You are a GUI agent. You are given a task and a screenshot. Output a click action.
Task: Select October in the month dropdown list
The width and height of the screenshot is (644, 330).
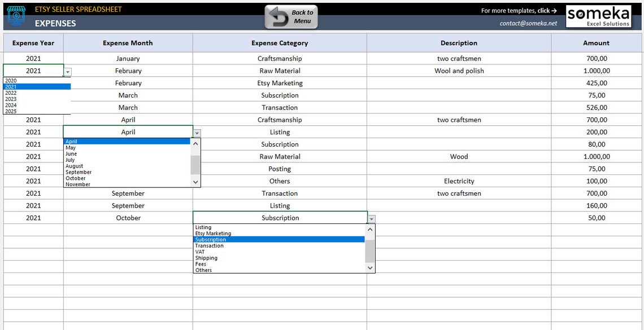click(x=127, y=178)
